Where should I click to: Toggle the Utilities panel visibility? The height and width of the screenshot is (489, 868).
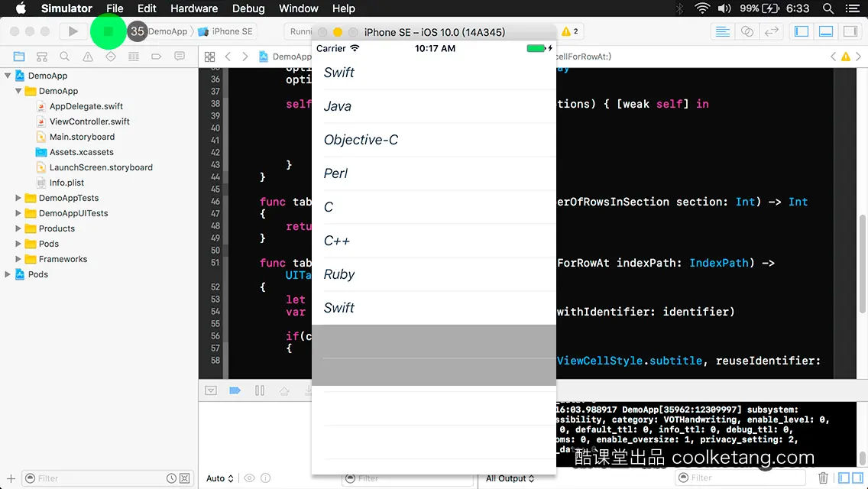pos(850,31)
